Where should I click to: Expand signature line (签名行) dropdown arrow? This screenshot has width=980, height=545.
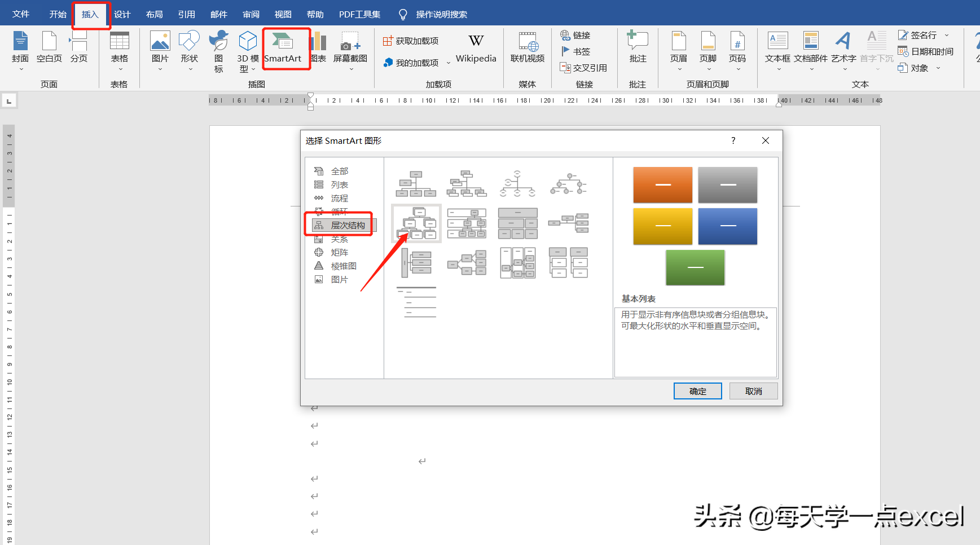point(947,35)
